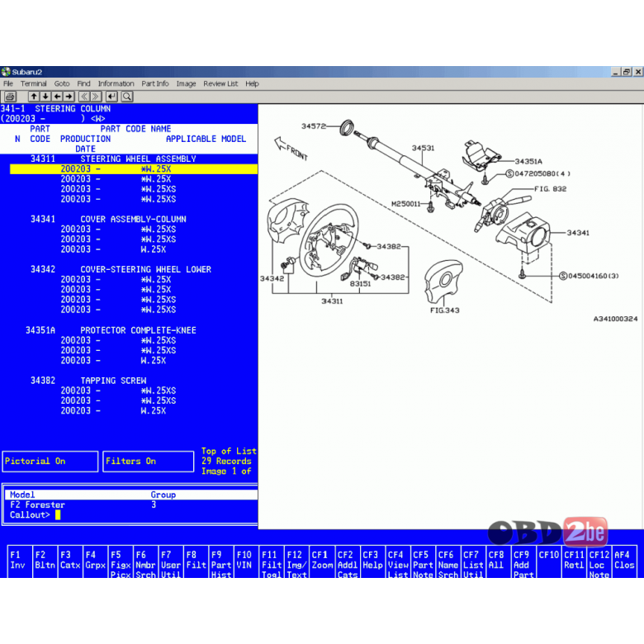Click the F4 Grpx function key
The image size is (644, 644).
coord(95,561)
